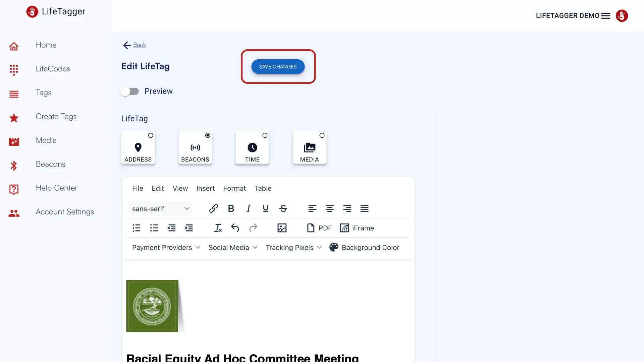Toggle the Preview mode switch
The image size is (644, 362).
(129, 91)
